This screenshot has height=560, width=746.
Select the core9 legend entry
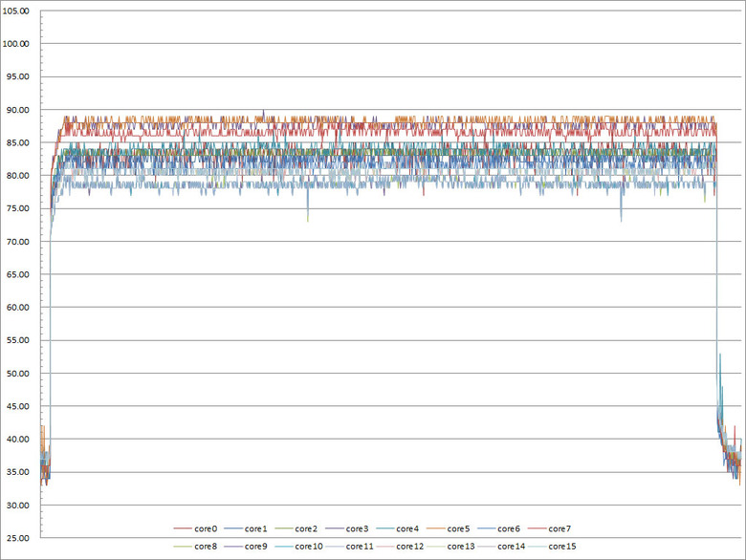tap(246, 547)
